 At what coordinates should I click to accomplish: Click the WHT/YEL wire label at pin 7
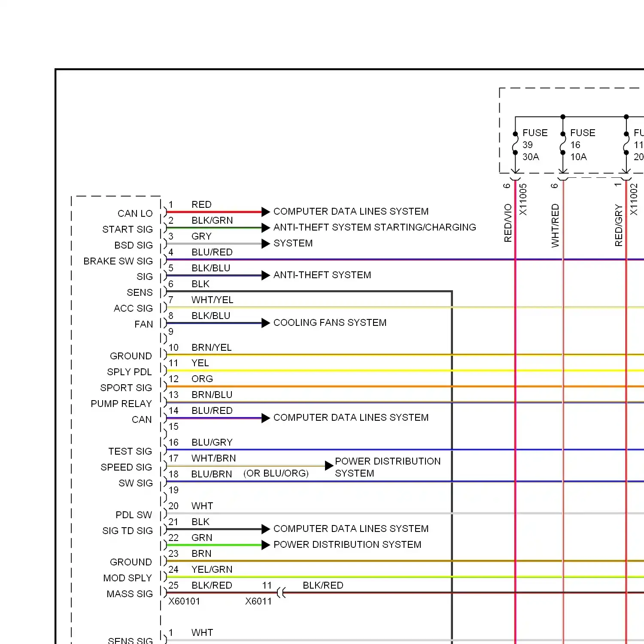pos(212,300)
